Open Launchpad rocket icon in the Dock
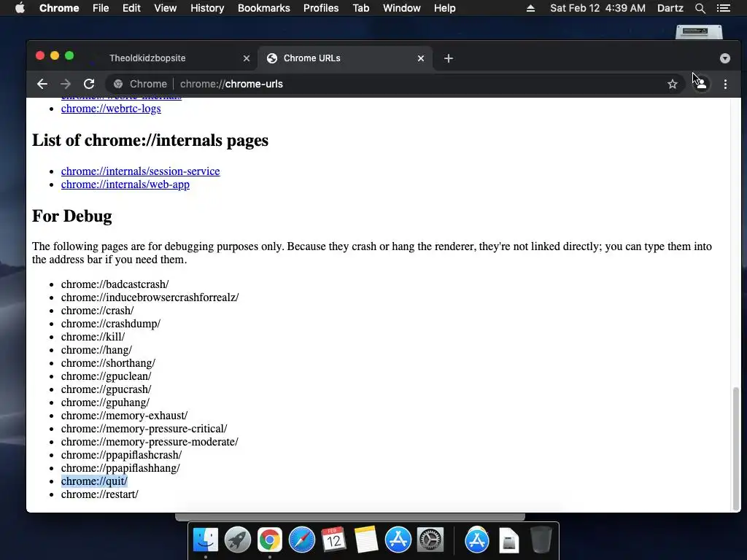Screen dimensions: 747x560 [x=238, y=540]
